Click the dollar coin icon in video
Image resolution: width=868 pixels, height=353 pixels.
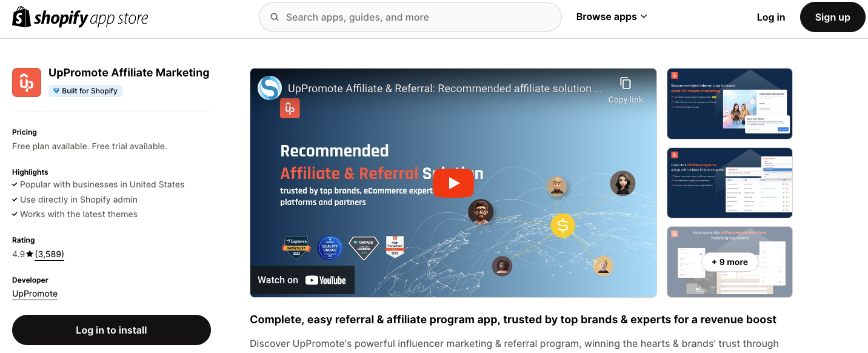tap(563, 226)
